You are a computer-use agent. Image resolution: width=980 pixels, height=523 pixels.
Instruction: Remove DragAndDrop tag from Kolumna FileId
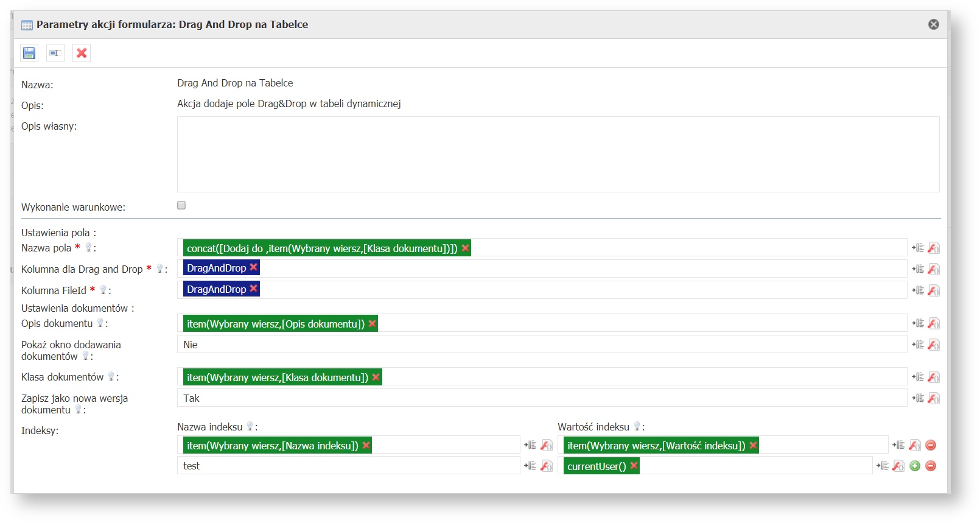(254, 289)
